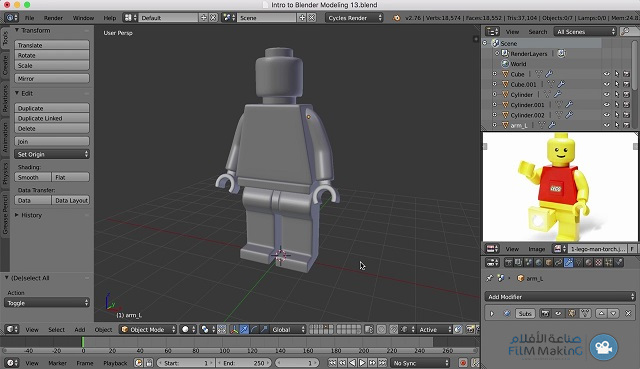The width and height of the screenshot is (640, 369).
Task: Open the Object properties tab (orange cube)
Action: (x=549, y=262)
